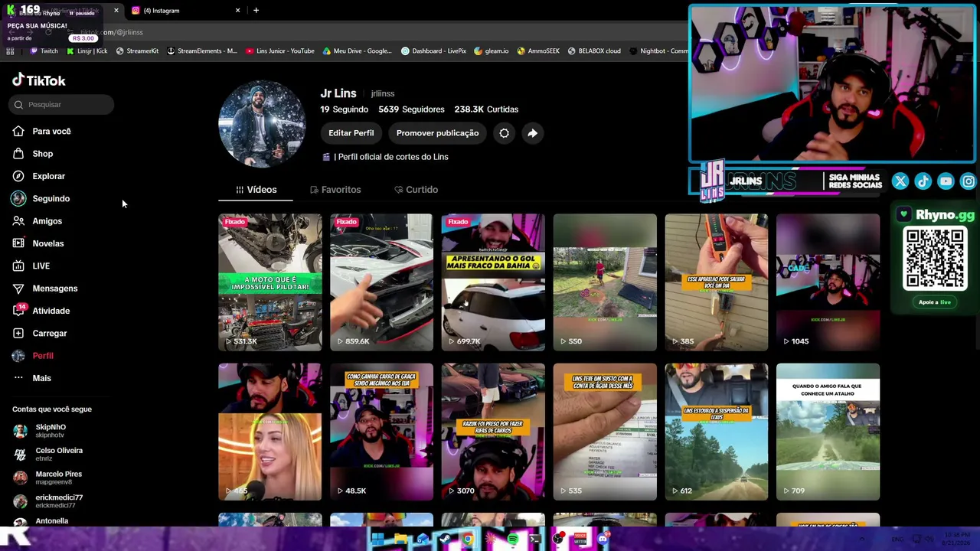Viewport: 980px width, 551px height.
Task: Open the Linsjr | Kick bookmark
Action: pos(87,51)
